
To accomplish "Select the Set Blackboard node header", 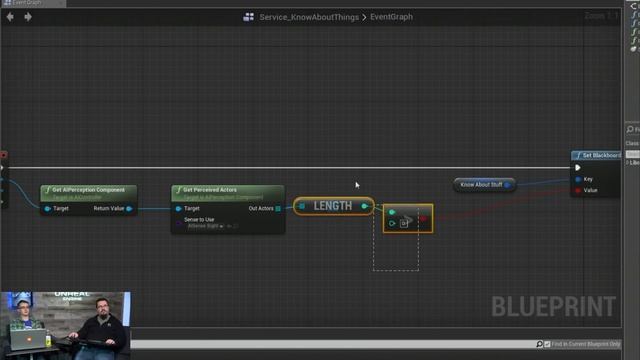I will [596, 155].
